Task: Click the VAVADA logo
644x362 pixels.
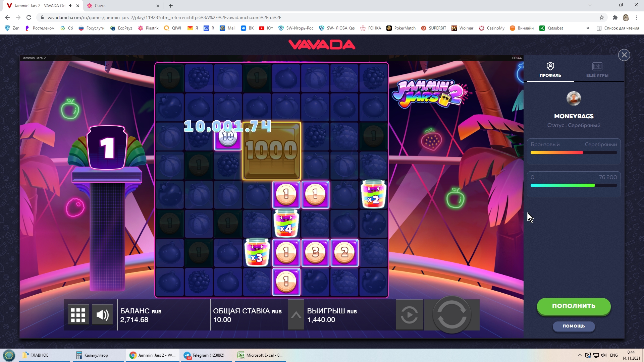Action: tap(322, 45)
